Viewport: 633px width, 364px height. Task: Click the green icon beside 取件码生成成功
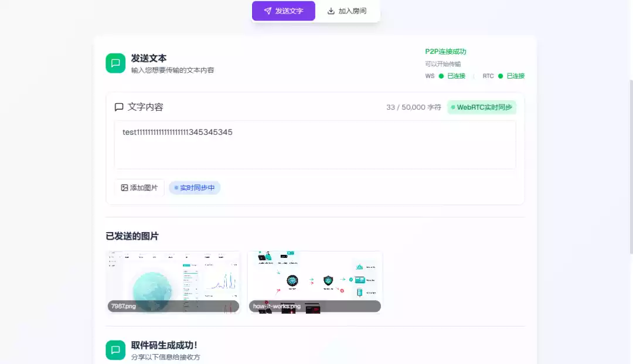[x=115, y=350]
